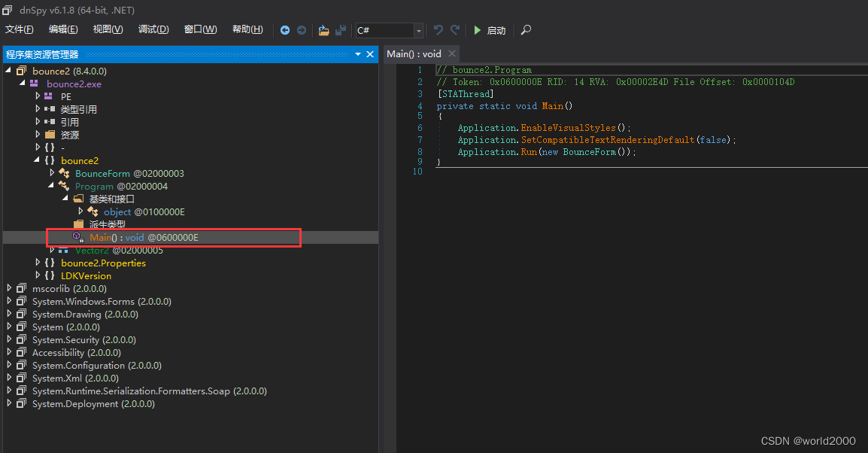Viewport: 868px width, 453px height.
Task: Click the save all toolbar icon
Action: click(x=341, y=30)
